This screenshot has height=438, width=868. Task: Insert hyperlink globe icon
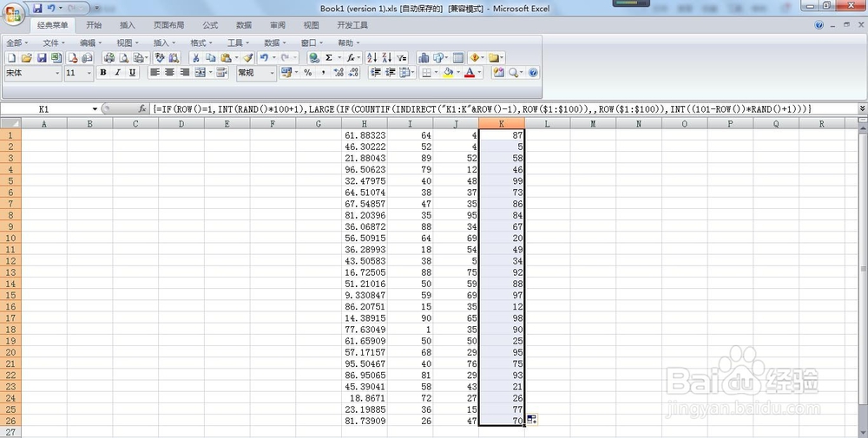[x=314, y=57]
